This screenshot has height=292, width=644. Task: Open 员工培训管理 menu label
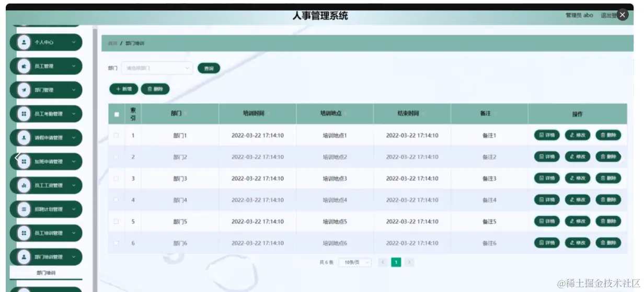49,233
